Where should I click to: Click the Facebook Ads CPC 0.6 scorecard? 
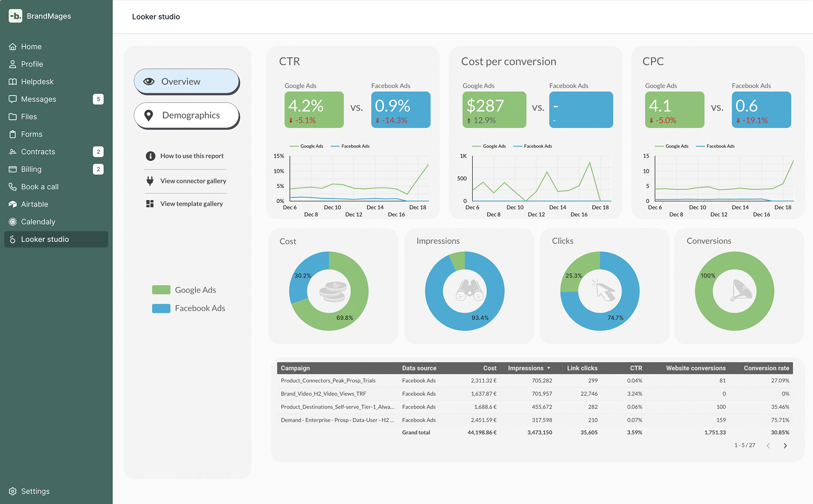point(761,110)
